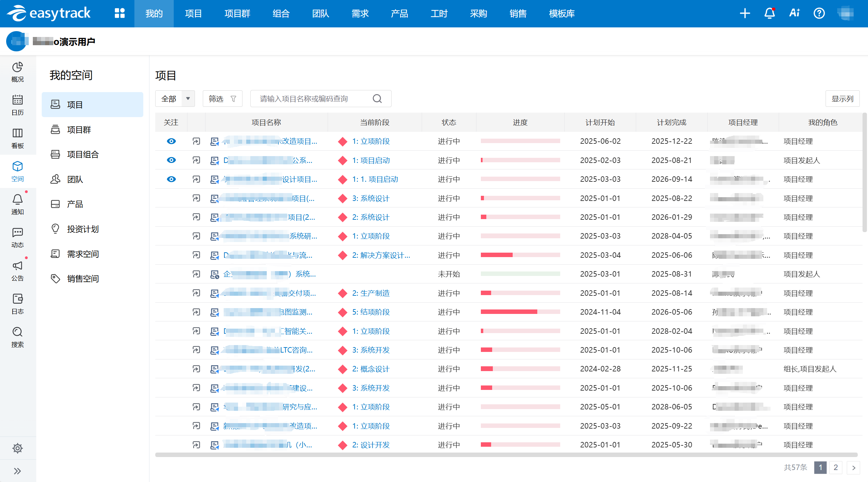
Task: Unfollow the first project via eye icon
Action: coord(171,141)
